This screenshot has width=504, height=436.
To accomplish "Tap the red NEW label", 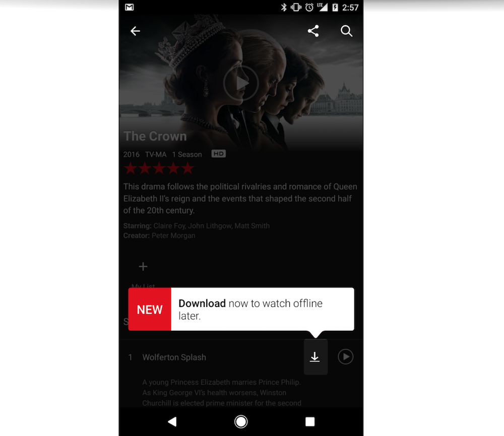I will [x=150, y=309].
